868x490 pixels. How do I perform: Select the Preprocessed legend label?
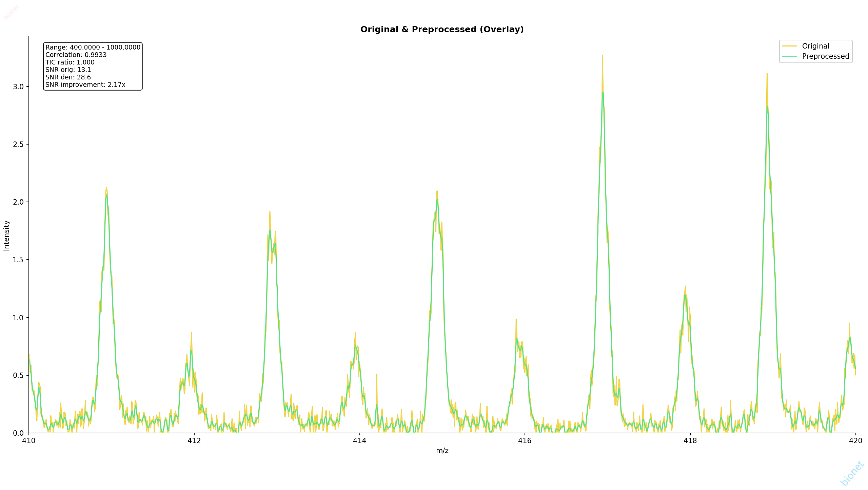(826, 56)
